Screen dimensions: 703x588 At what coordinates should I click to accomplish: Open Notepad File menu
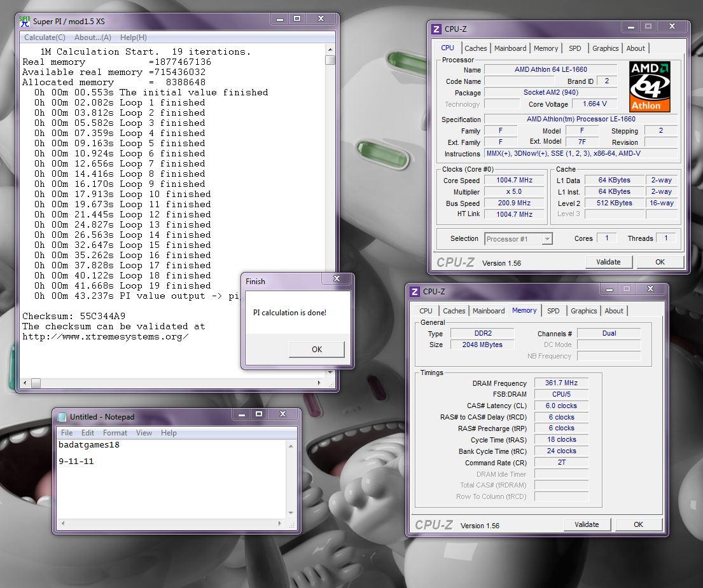[x=67, y=433]
